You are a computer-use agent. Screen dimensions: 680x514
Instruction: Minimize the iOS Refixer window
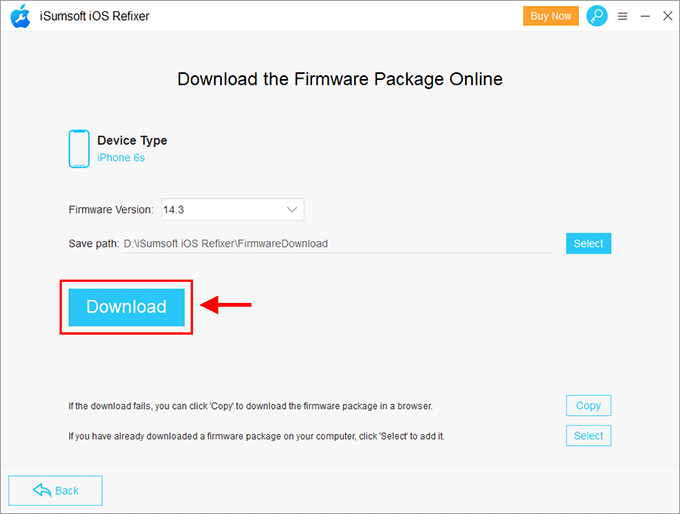(x=645, y=16)
